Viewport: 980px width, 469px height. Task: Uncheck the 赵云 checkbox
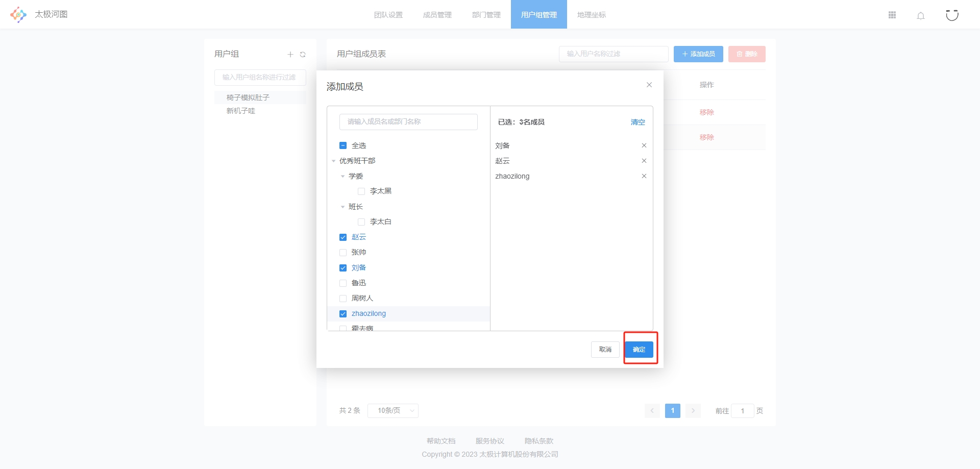pos(343,237)
